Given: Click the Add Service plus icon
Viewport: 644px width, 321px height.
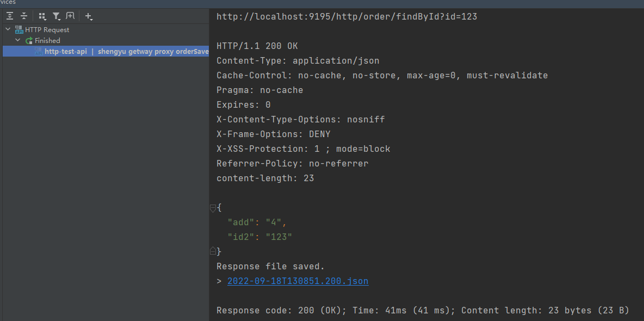Looking at the screenshot, I should point(89,16).
